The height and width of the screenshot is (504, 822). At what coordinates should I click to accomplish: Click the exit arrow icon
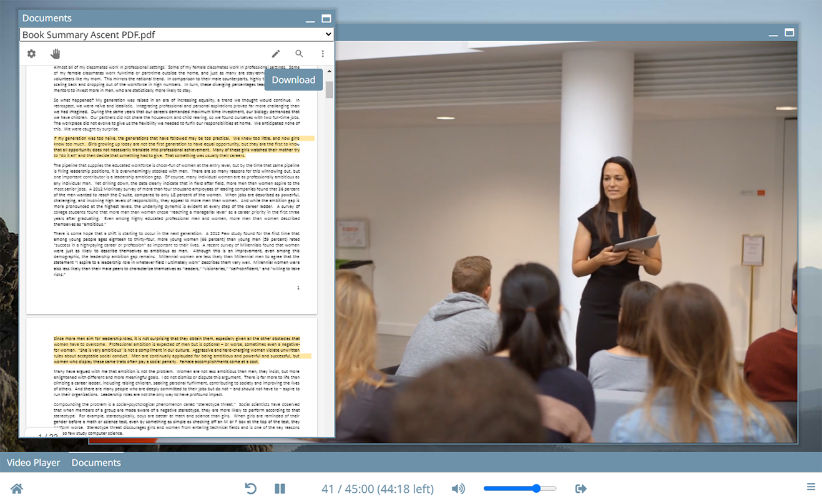[x=581, y=488]
